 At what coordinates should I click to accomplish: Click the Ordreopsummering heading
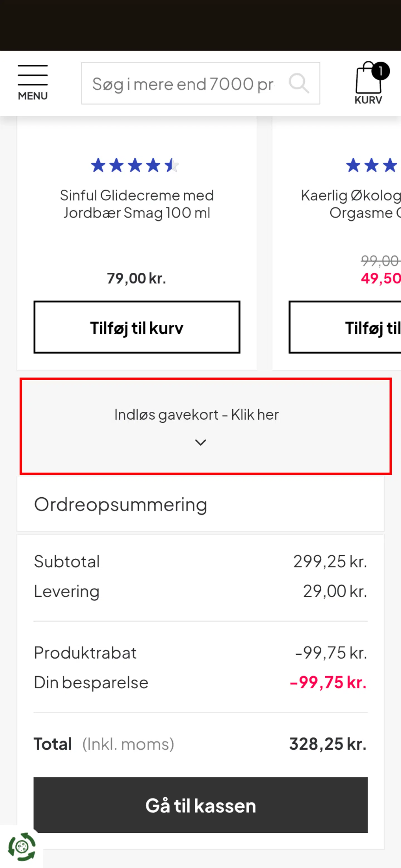[120, 505]
